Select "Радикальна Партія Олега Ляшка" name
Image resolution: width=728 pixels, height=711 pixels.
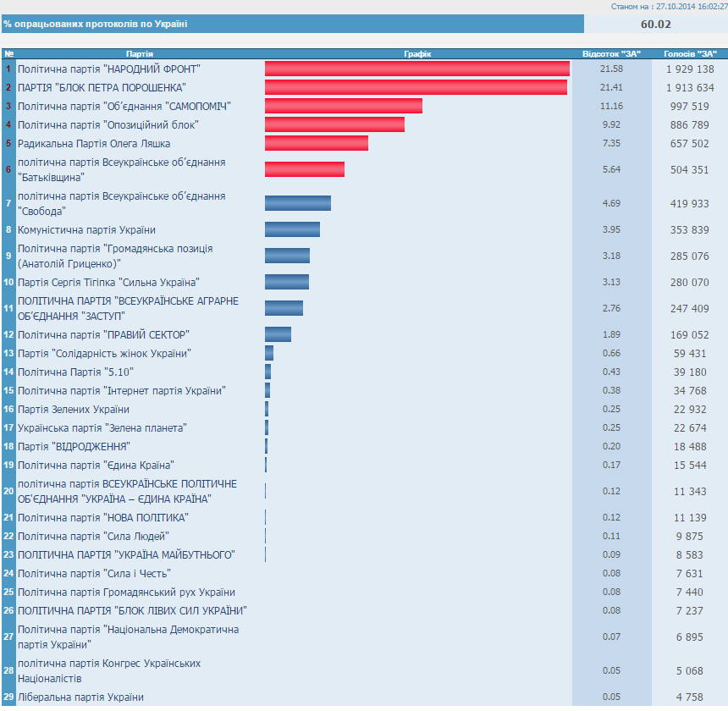pos(94,143)
